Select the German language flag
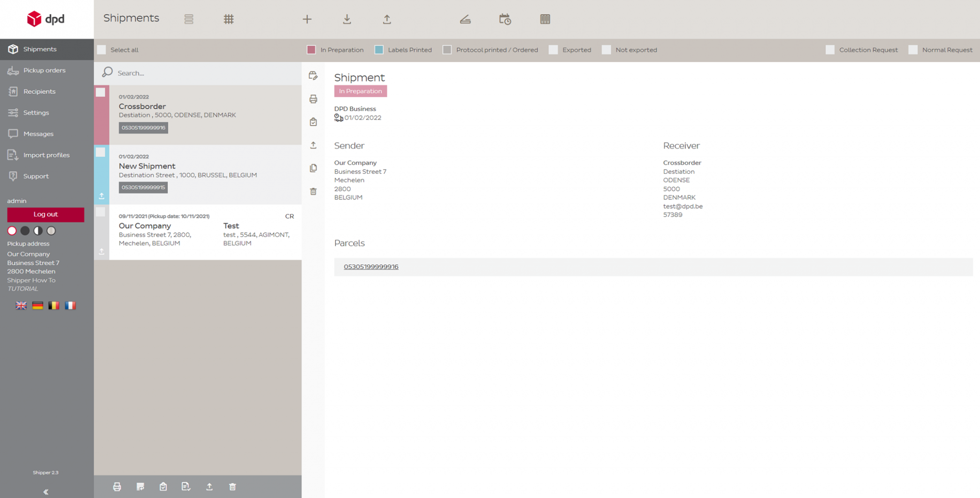 pos(37,305)
